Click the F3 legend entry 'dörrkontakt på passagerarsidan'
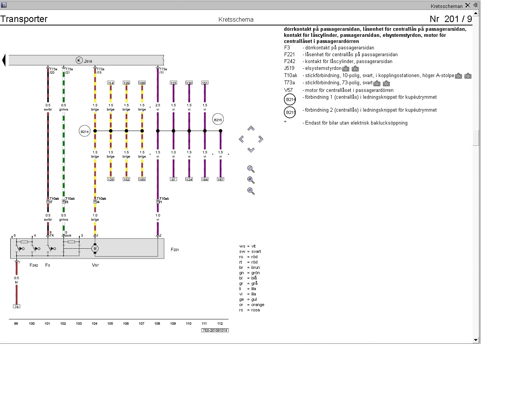This screenshot has height=420, width=523. tap(340, 48)
